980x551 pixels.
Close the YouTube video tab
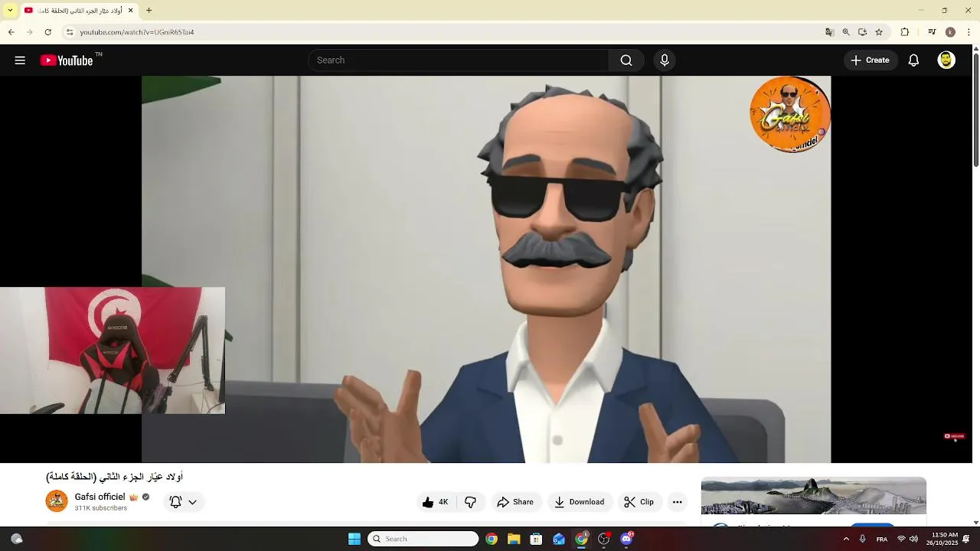pos(130,10)
